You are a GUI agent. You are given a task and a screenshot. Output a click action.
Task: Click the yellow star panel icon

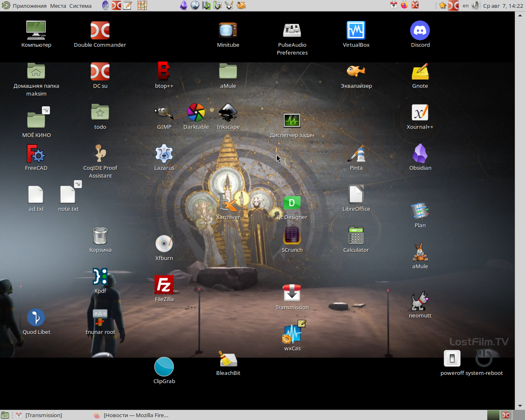point(443,5)
